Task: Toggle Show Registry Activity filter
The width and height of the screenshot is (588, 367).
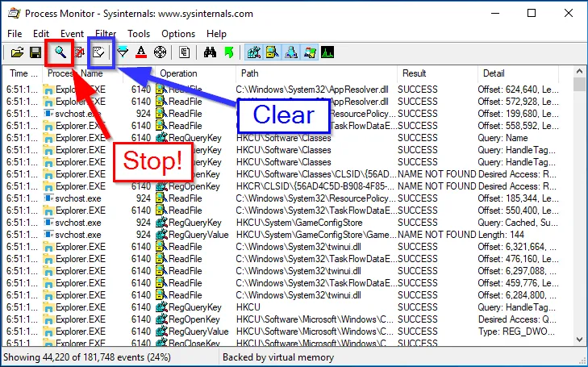Action: point(254,52)
